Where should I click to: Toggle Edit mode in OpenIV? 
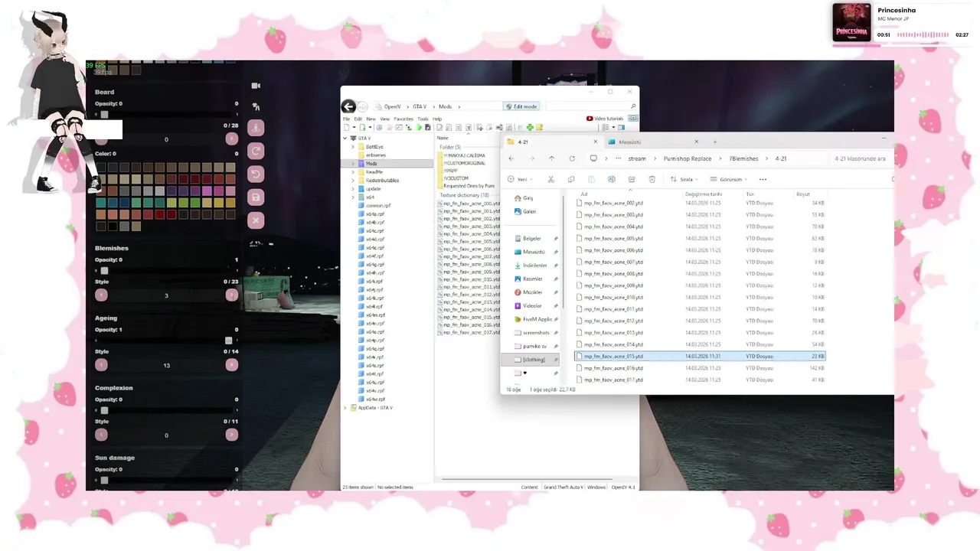click(x=521, y=106)
